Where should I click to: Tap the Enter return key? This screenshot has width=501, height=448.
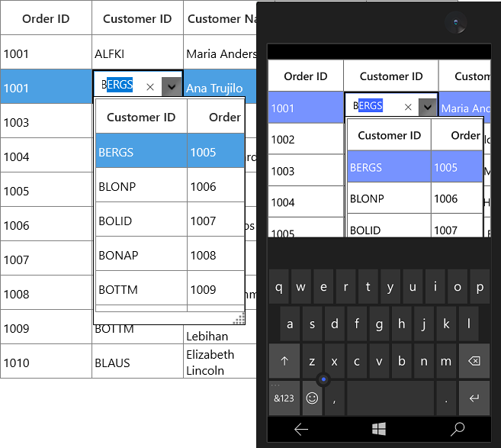click(474, 398)
